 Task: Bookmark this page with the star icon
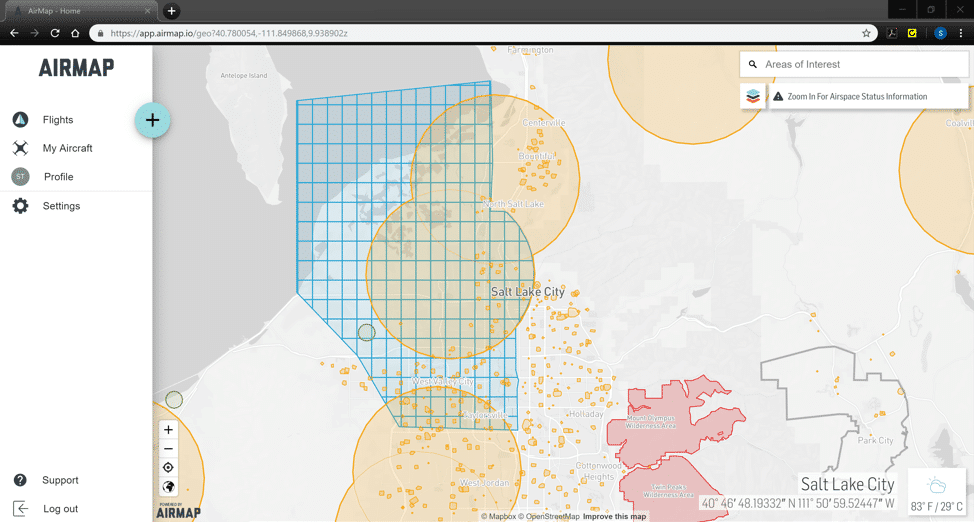tap(866, 33)
